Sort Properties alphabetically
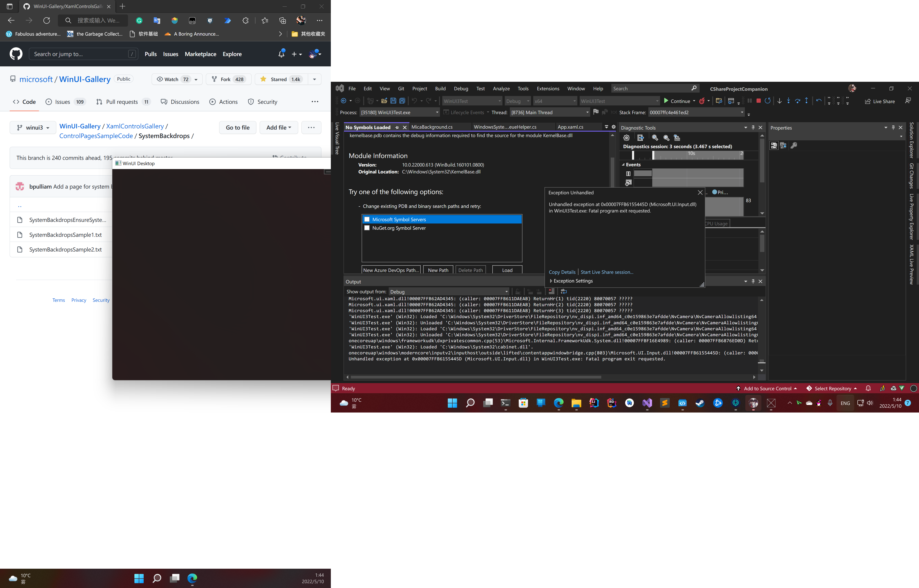The width and height of the screenshot is (919, 588). [783, 145]
